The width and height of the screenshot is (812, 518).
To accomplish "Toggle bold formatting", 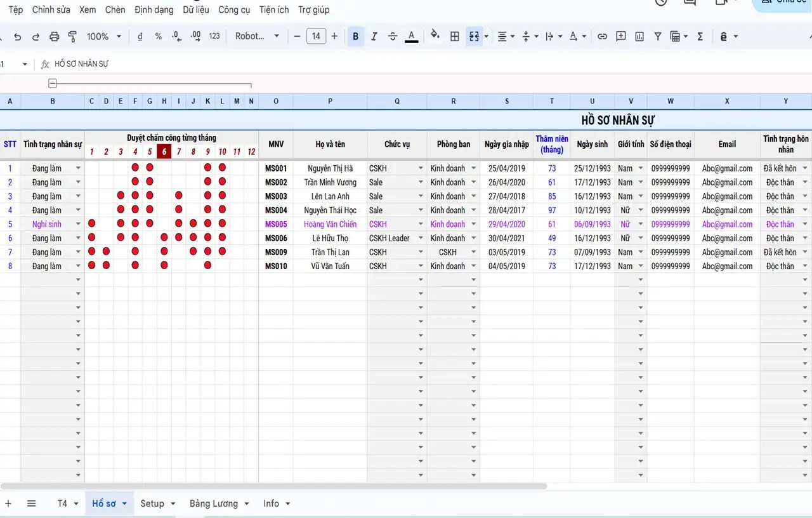I will click(x=355, y=37).
